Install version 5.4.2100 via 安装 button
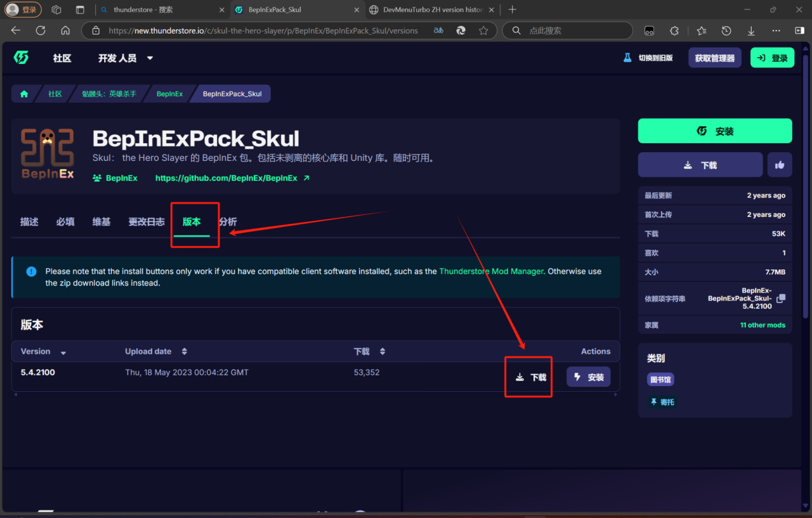Image resolution: width=812 pixels, height=518 pixels. (x=589, y=377)
